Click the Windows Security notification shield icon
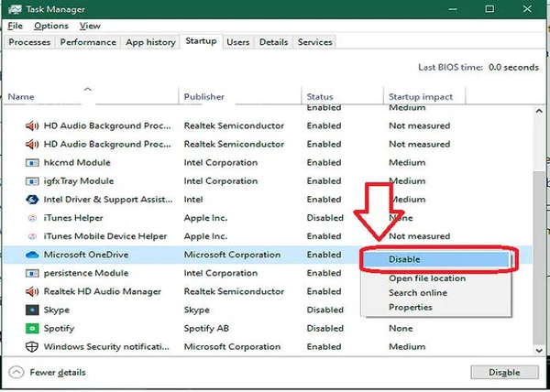This screenshot has width=550, height=392. 32,347
